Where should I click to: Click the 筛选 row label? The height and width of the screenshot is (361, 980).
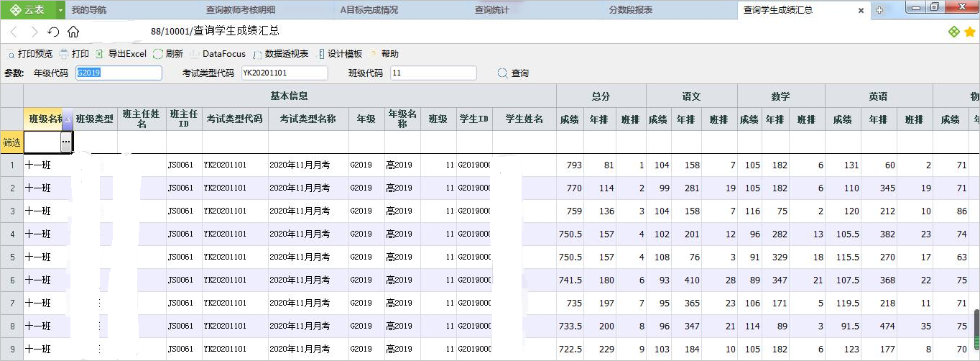pos(11,142)
